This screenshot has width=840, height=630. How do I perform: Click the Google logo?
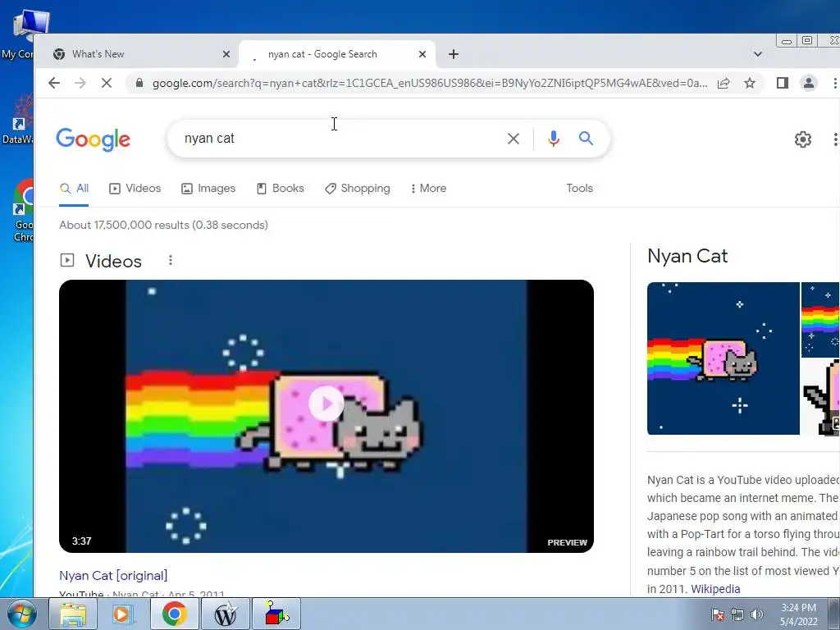pyautogui.click(x=94, y=139)
